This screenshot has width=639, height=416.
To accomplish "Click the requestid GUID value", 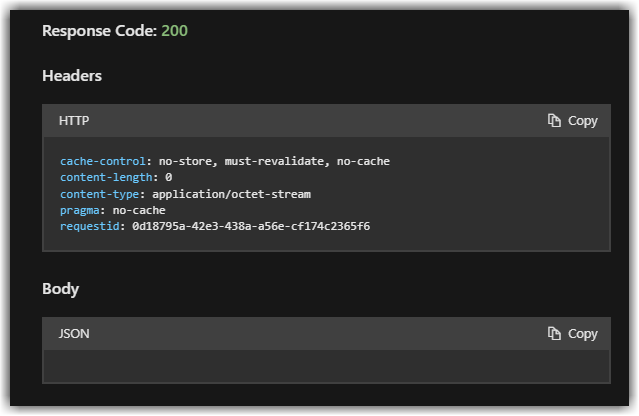I will 251,226.
